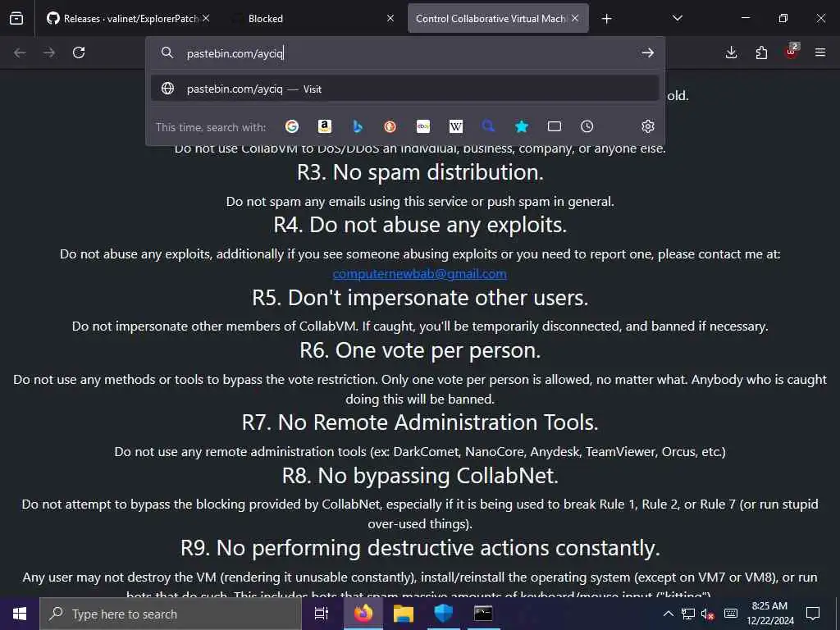
Task: Close the Control Collaborative Virtual Machine tab
Action: click(x=575, y=19)
